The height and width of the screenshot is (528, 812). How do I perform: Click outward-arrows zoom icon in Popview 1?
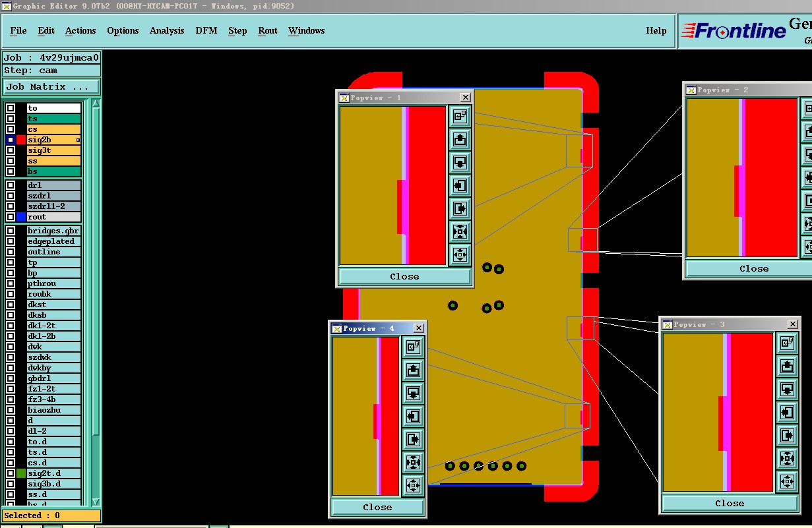click(x=460, y=254)
